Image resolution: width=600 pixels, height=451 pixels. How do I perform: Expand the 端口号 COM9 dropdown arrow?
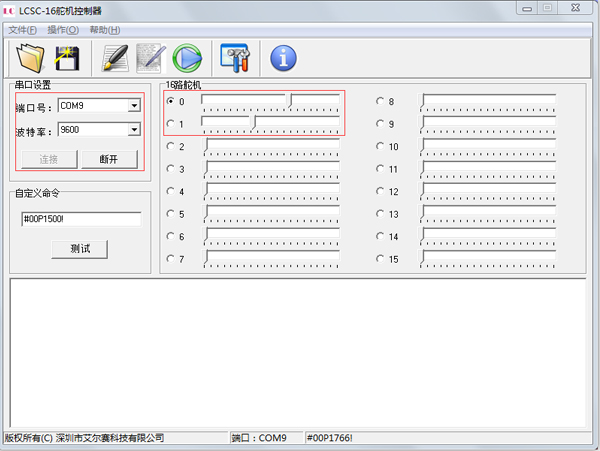134,106
